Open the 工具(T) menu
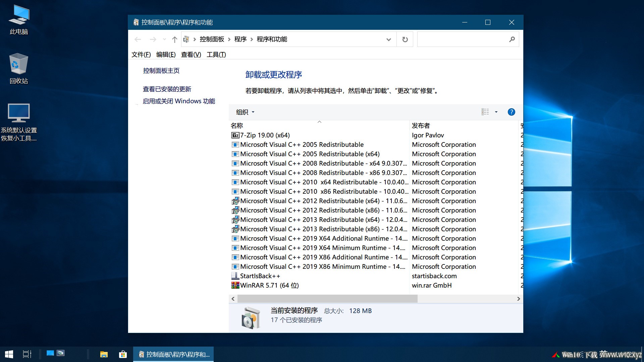This screenshot has width=644, height=362. click(x=216, y=55)
